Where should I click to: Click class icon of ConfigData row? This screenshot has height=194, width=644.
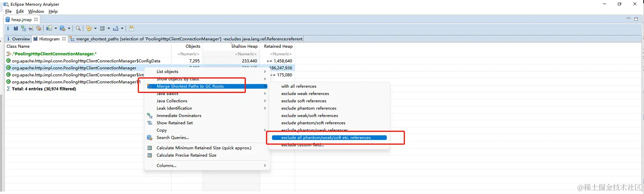8,61
